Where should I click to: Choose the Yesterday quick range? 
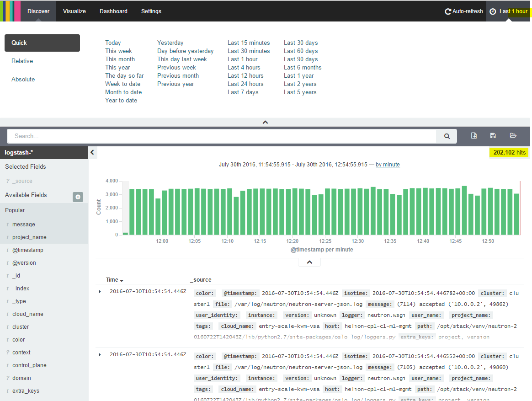[x=170, y=43]
